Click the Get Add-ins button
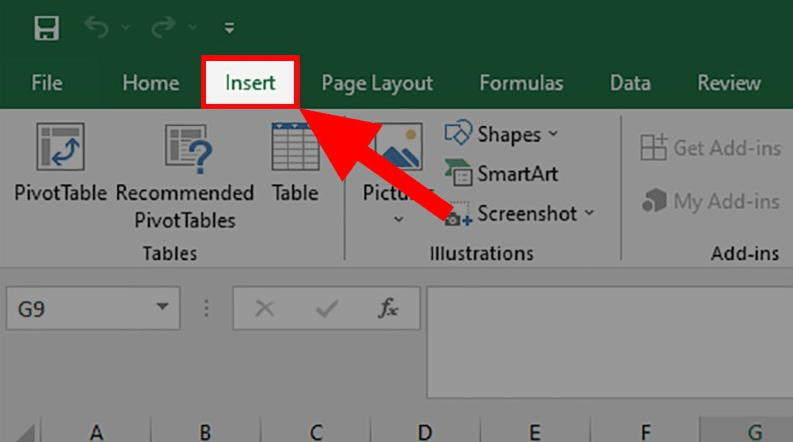This screenshot has width=793, height=442. (711, 148)
